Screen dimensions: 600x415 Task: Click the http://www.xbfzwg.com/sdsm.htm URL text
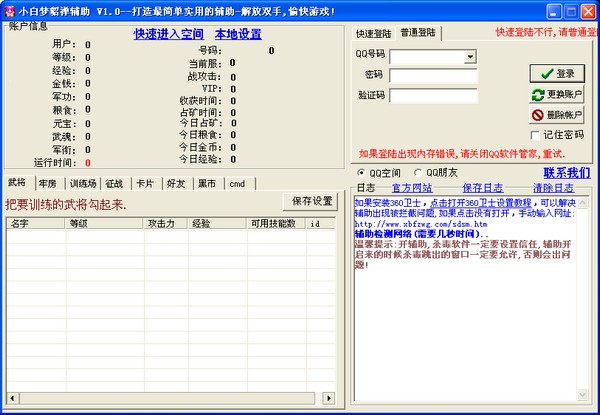[421, 224]
